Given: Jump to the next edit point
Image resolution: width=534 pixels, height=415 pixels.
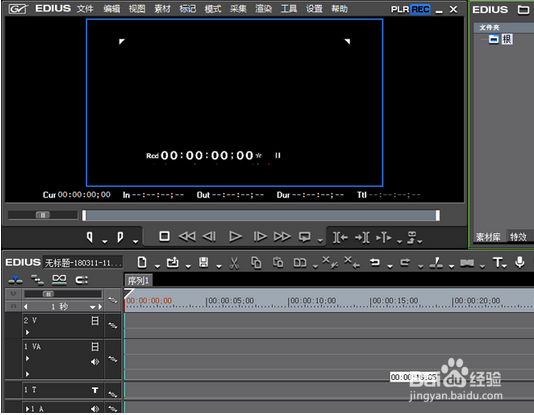Looking at the screenshot, I should point(362,237).
